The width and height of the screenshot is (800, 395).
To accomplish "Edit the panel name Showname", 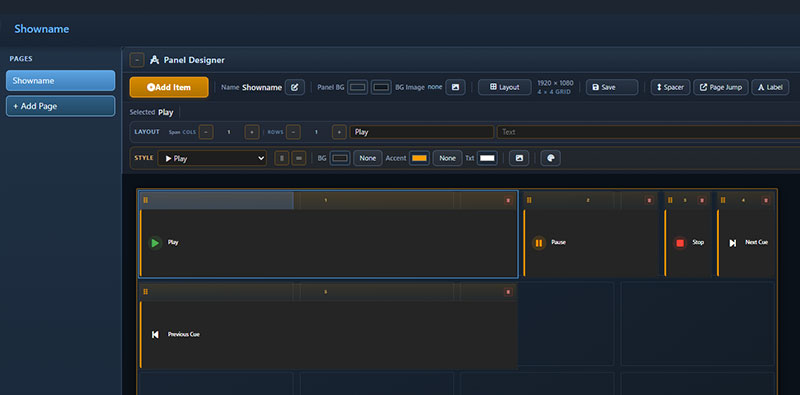I will [294, 87].
